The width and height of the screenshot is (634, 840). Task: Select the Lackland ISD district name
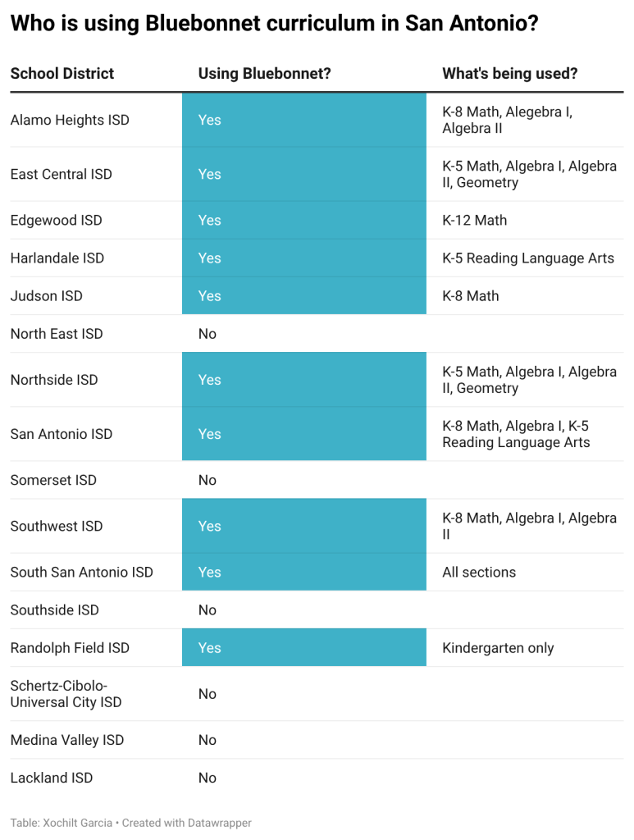52,778
